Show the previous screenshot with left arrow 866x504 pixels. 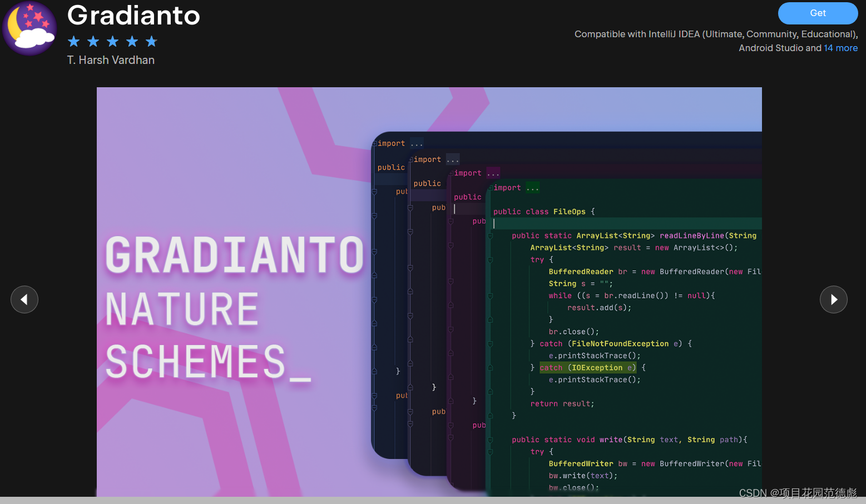[x=24, y=300]
